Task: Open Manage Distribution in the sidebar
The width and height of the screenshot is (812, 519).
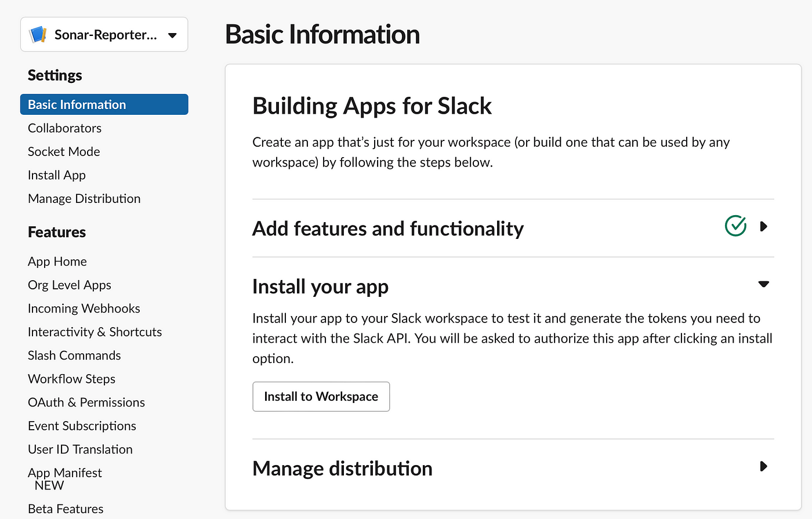Action: tap(84, 198)
